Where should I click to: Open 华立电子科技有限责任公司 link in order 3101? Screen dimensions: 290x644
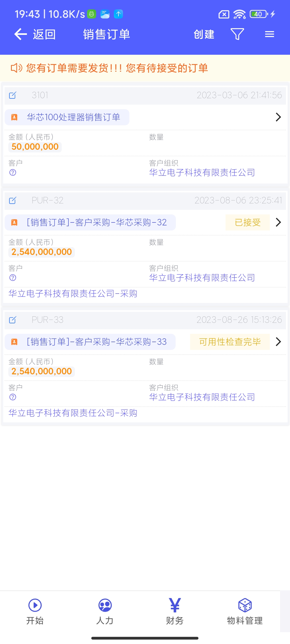click(202, 173)
